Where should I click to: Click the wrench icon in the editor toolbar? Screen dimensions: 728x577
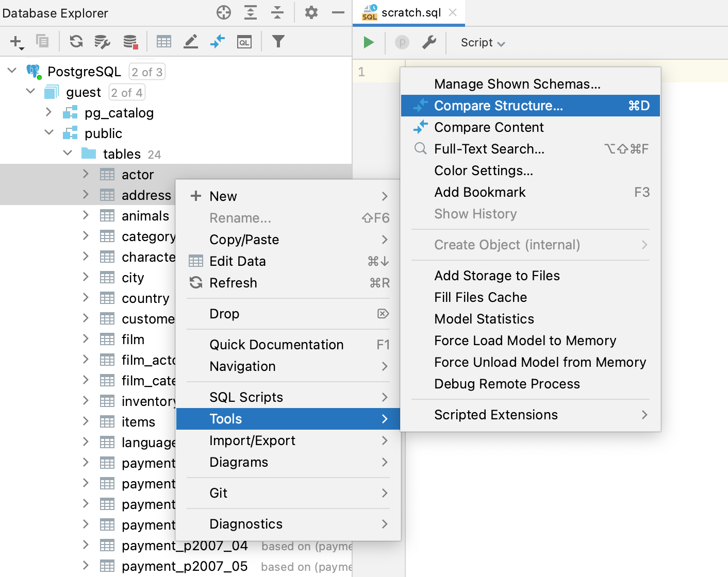pyautogui.click(x=429, y=43)
